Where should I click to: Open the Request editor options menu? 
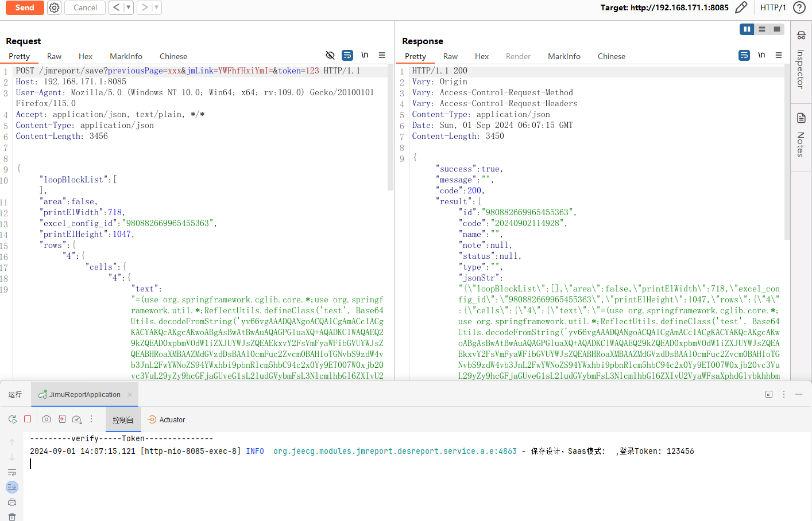382,55
